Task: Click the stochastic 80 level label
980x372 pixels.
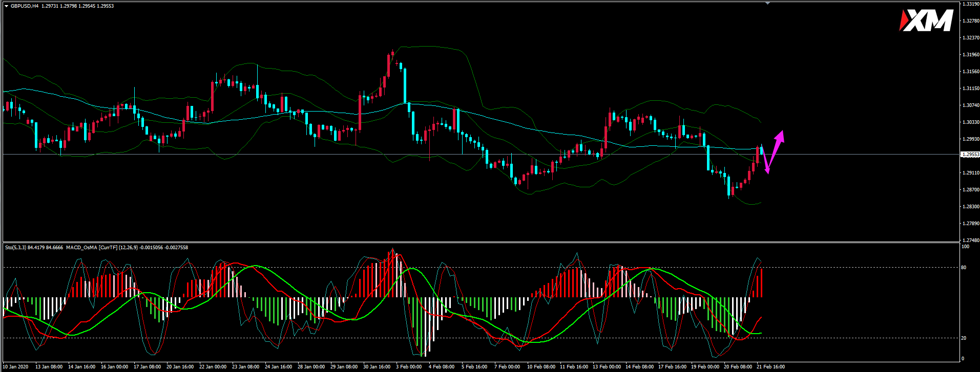Action: point(964,267)
